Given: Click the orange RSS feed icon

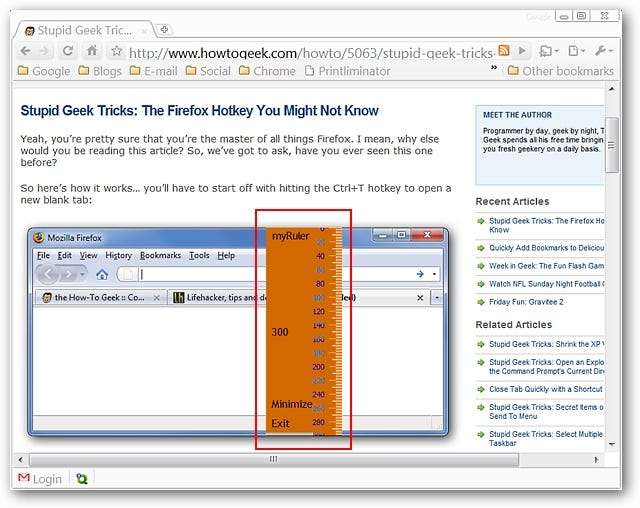Looking at the screenshot, I should [x=504, y=51].
